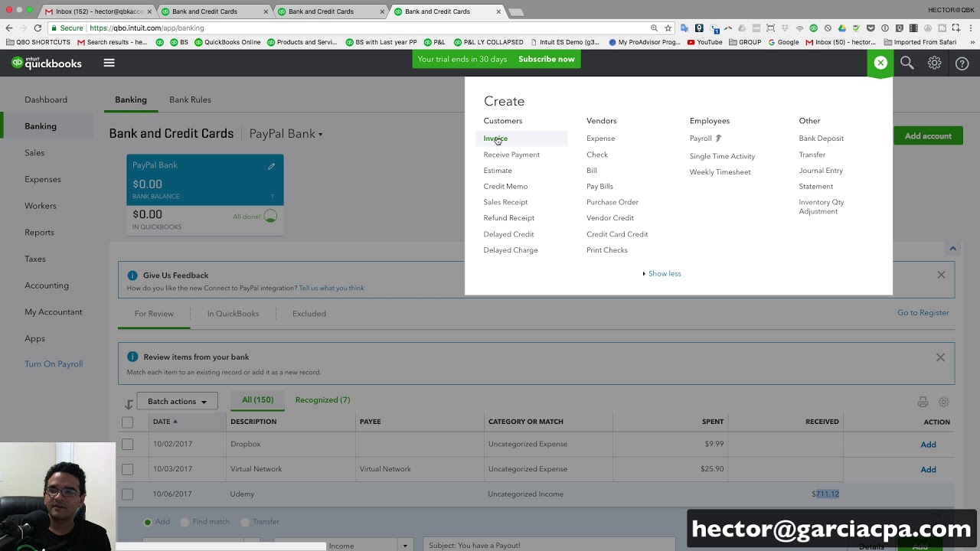Image resolution: width=980 pixels, height=551 pixels.
Task: Open Reports in the left navigation
Action: (39, 232)
